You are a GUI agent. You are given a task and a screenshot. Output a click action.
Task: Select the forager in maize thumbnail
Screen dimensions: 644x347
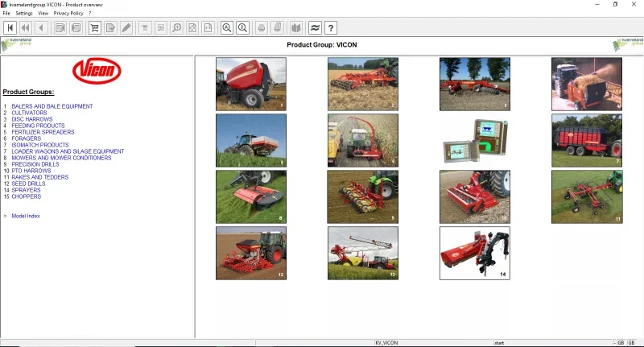point(363,140)
